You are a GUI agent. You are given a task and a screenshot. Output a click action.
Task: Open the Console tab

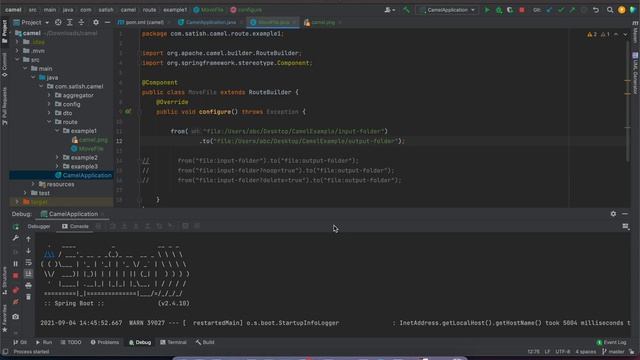click(x=75, y=226)
